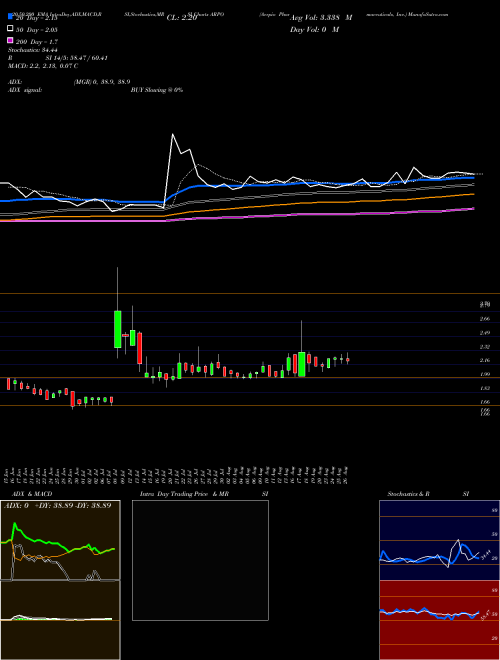Click the 2.49 price axis label

click(x=485, y=333)
